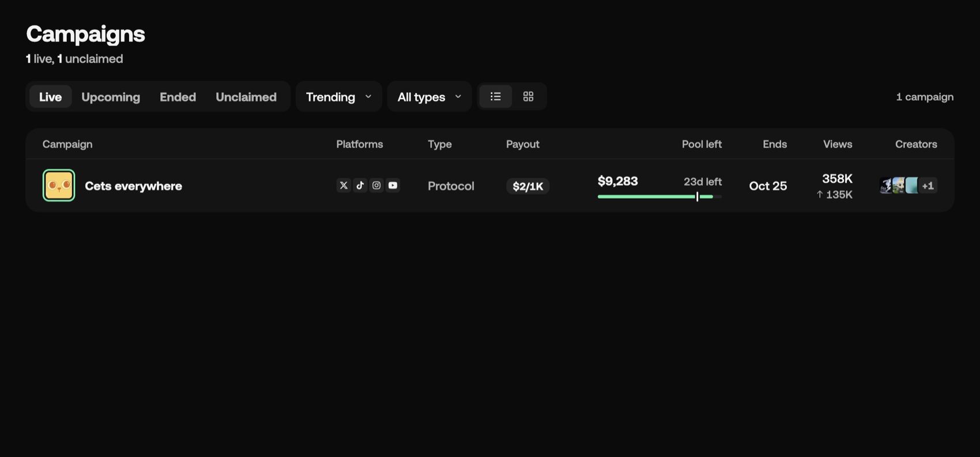Click the 135K views increase value
Image resolution: width=980 pixels, height=457 pixels.
click(834, 195)
